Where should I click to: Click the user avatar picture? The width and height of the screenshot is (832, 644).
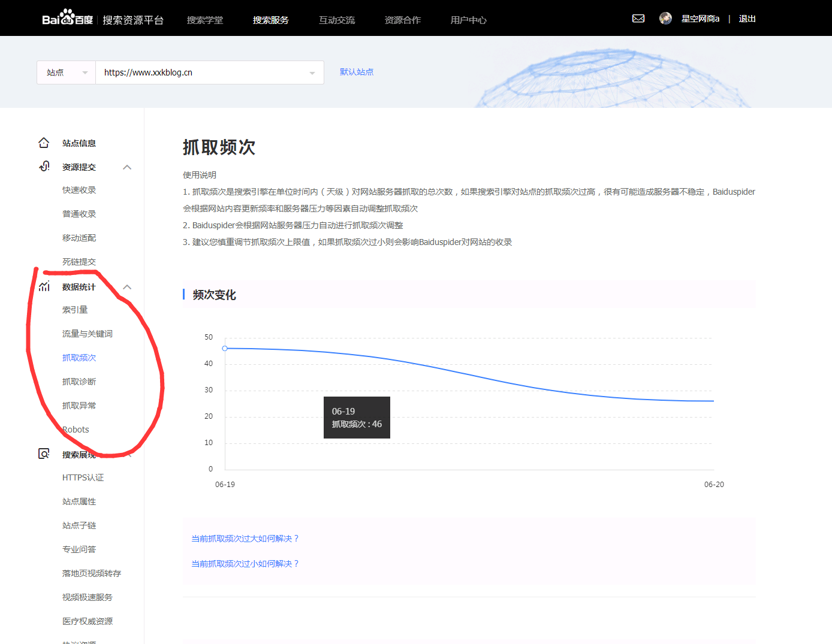coord(665,19)
